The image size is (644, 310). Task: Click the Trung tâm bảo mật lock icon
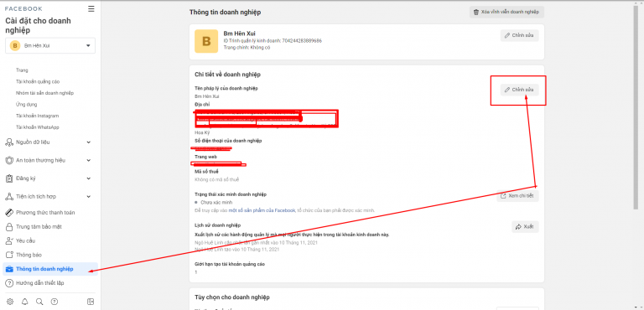click(x=9, y=227)
